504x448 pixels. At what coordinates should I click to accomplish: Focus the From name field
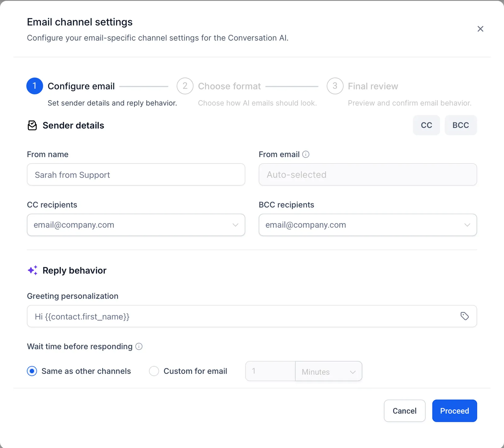136,175
